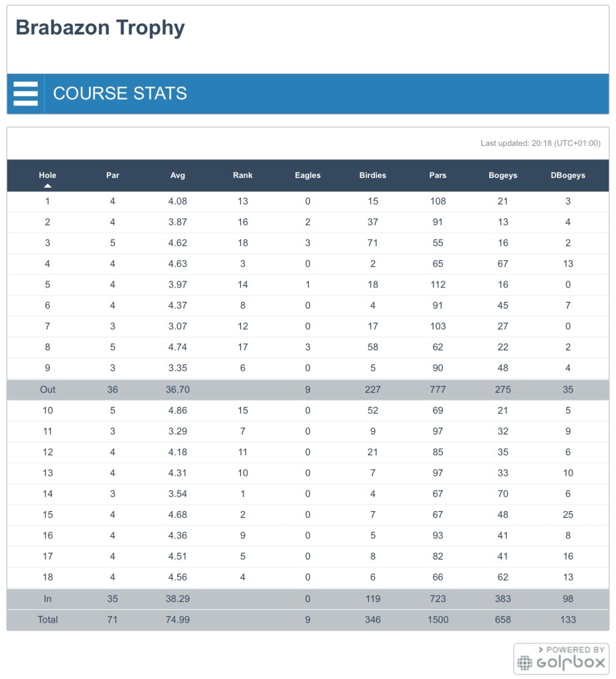Sort by Eagles column header

coord(307,175)
